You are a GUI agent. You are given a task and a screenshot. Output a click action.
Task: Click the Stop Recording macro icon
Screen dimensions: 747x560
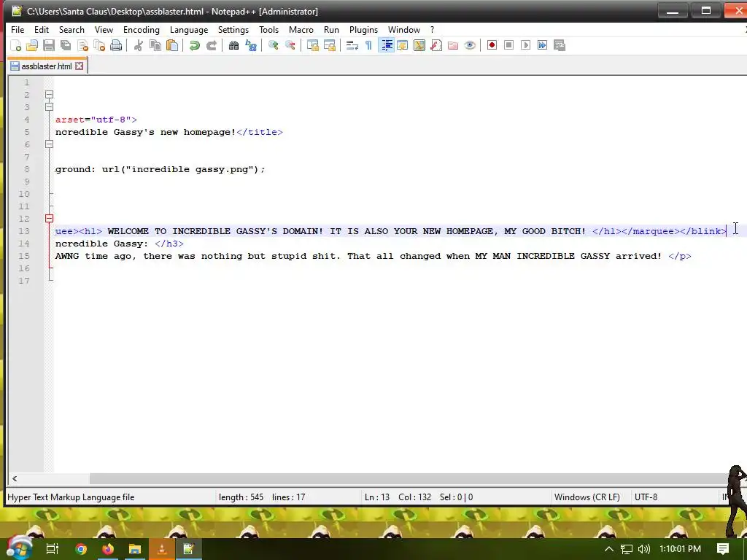click(508, 45)
